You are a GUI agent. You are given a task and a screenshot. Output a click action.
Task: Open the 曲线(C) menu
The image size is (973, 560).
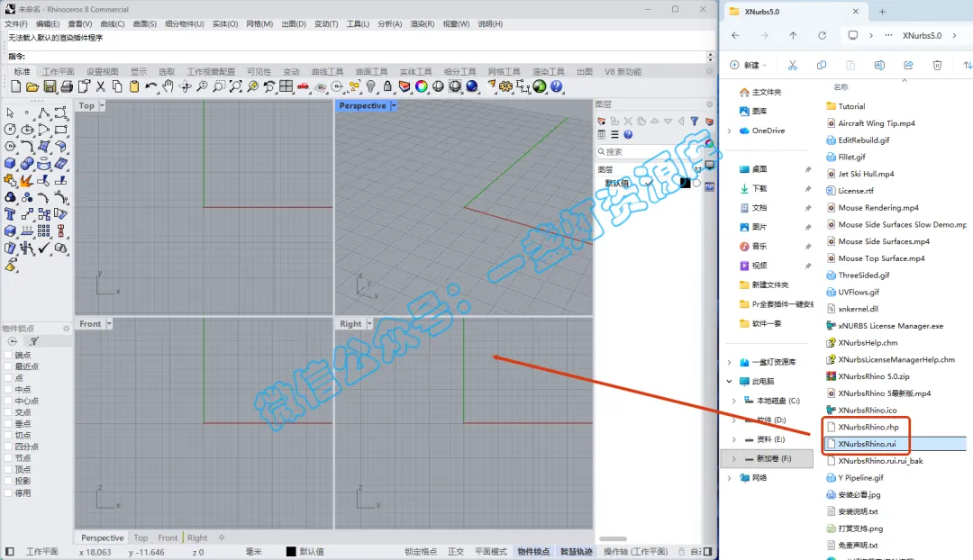[x=113, y=24]
